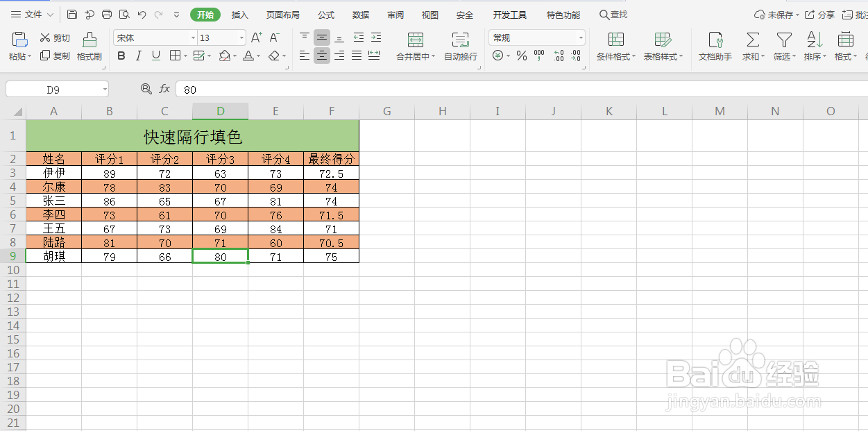
Task: Click the Redo arrow
Action: coord(159,15)
